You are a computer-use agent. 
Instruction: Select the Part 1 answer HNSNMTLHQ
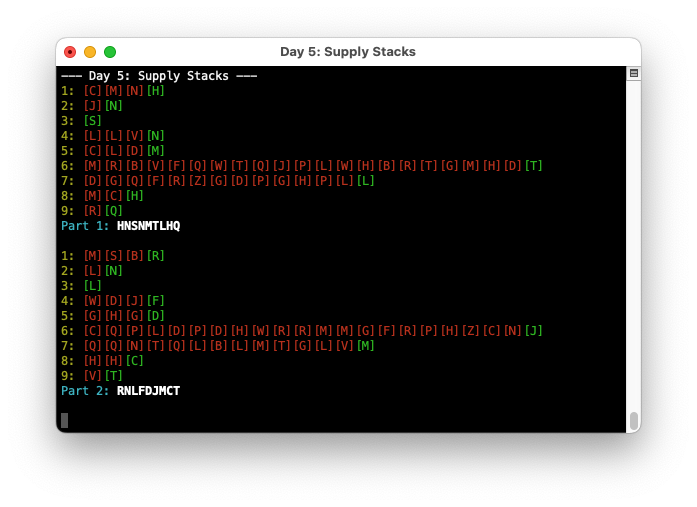(148, 226)
